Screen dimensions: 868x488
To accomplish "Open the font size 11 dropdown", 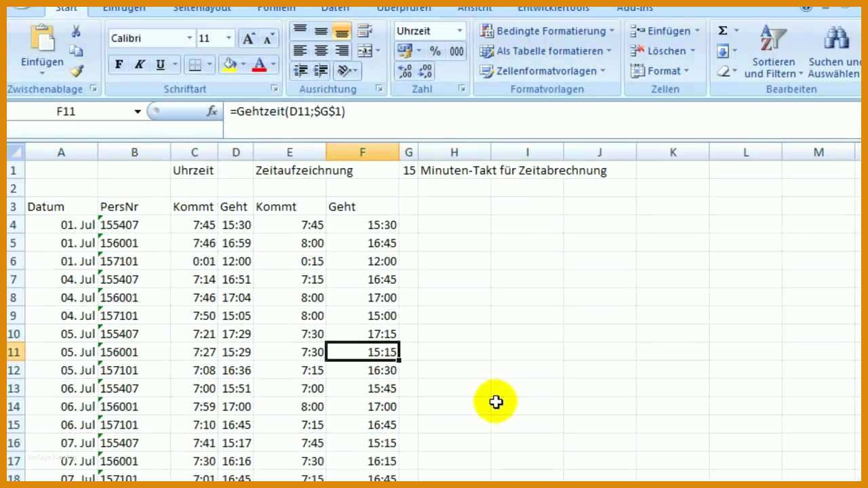I will tap(229, 39).
